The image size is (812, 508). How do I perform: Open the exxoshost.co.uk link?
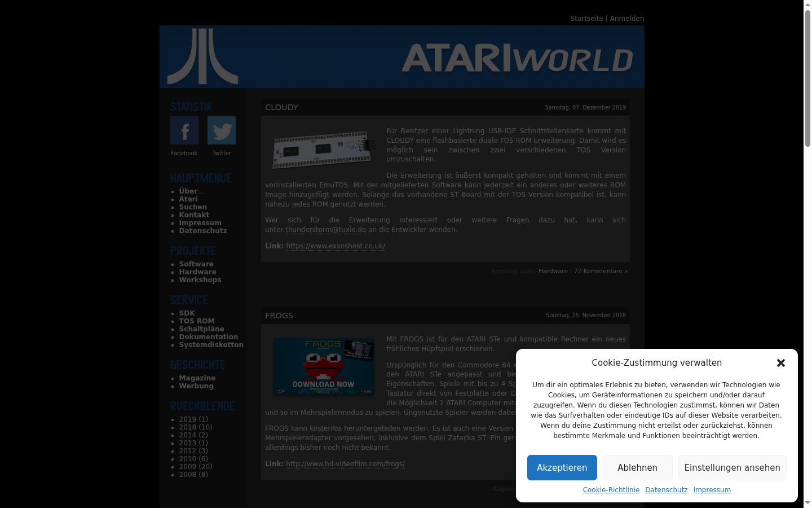point(336,246)
